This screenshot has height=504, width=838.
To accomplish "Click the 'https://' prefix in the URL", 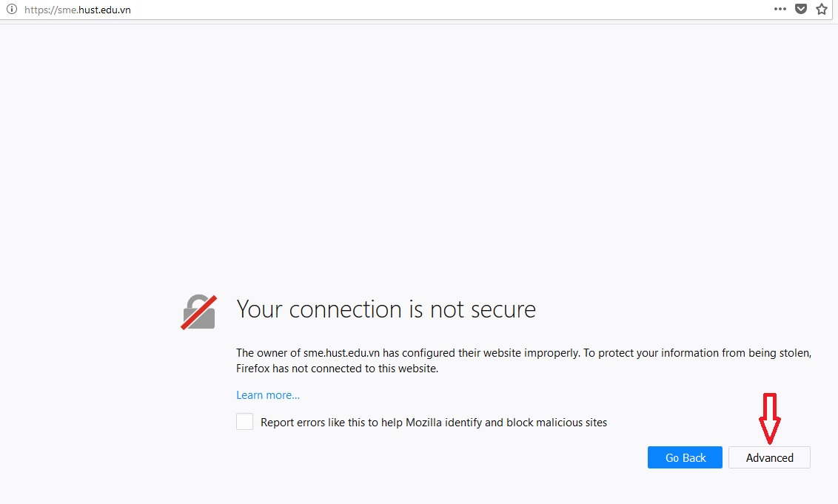I will coord(40,10).
